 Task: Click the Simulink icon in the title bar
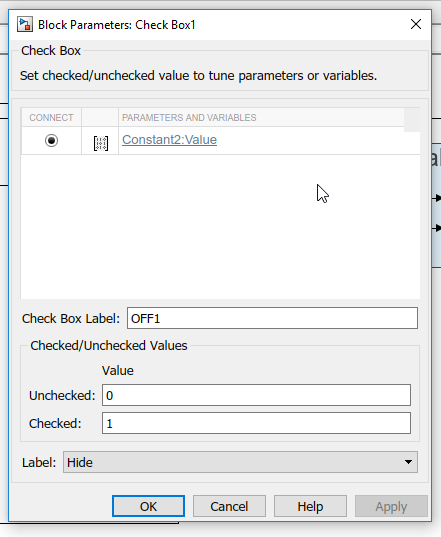25,25
